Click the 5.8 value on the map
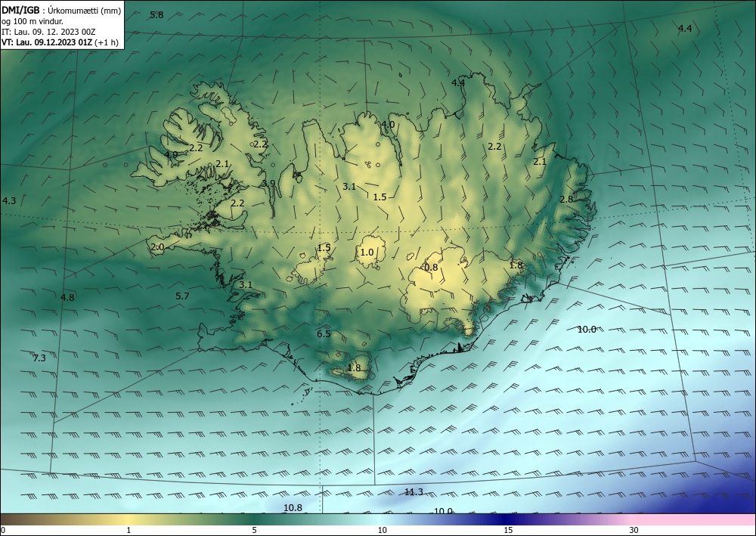 [x=156, y=15]
